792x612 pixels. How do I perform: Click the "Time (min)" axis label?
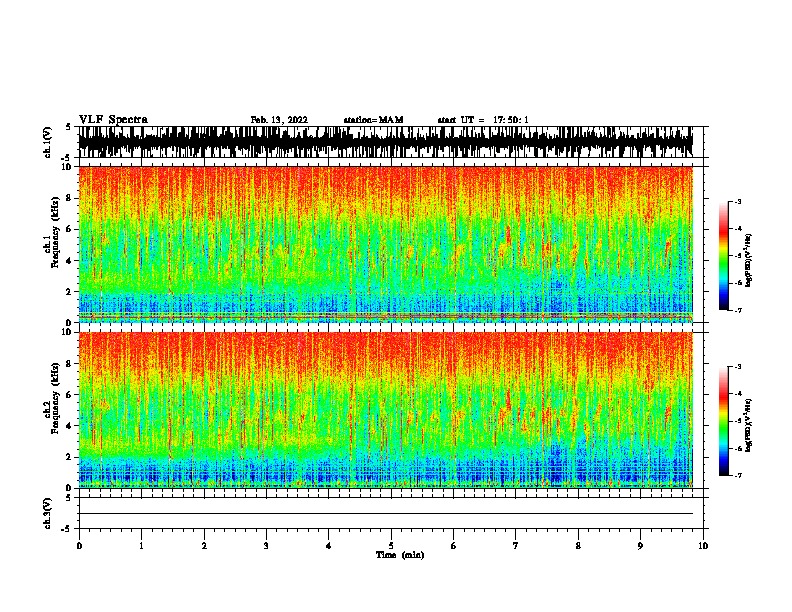400,555
